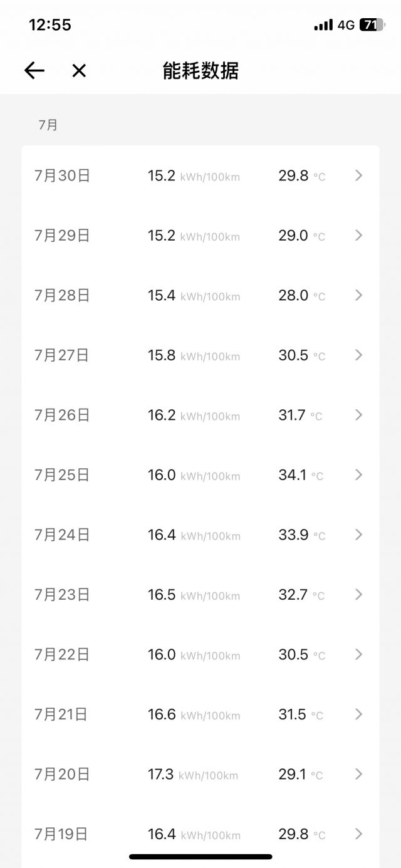The height and width of the screenshot is (868, 401).
Task: Tap the arrow on the 7月19日 row
Action: tap(358, 834)
